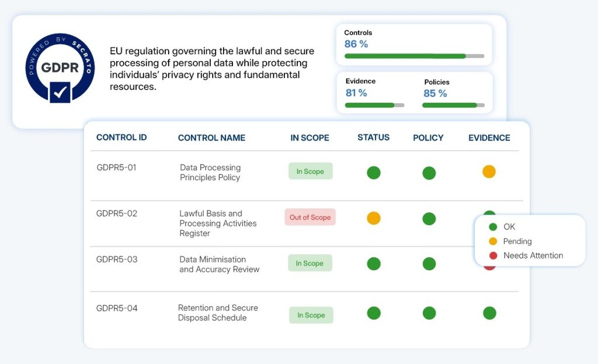This screenshot has height=364, width=598.
Task: Open Data Minimisation and Accuracy Review
Action: [220, 264]
